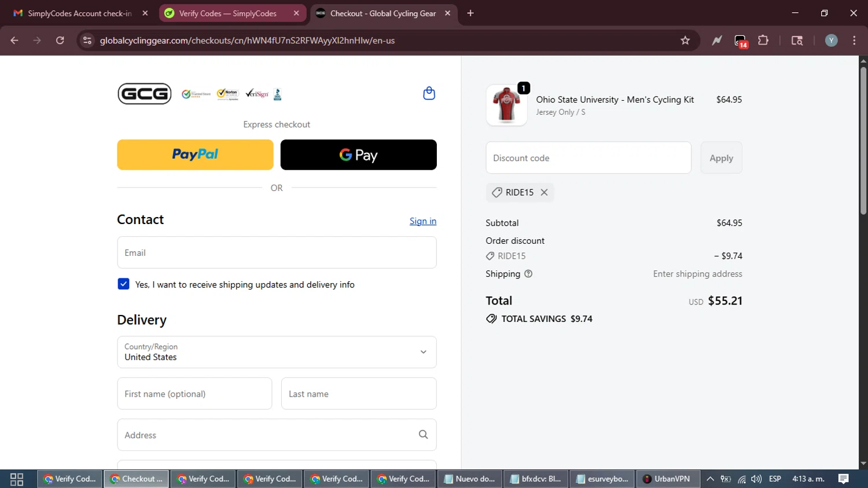The height and width of the screenshot is (488, 868).
Task: Open the bfxdcv: Bl... taskbar window
Action: (536, 479)
